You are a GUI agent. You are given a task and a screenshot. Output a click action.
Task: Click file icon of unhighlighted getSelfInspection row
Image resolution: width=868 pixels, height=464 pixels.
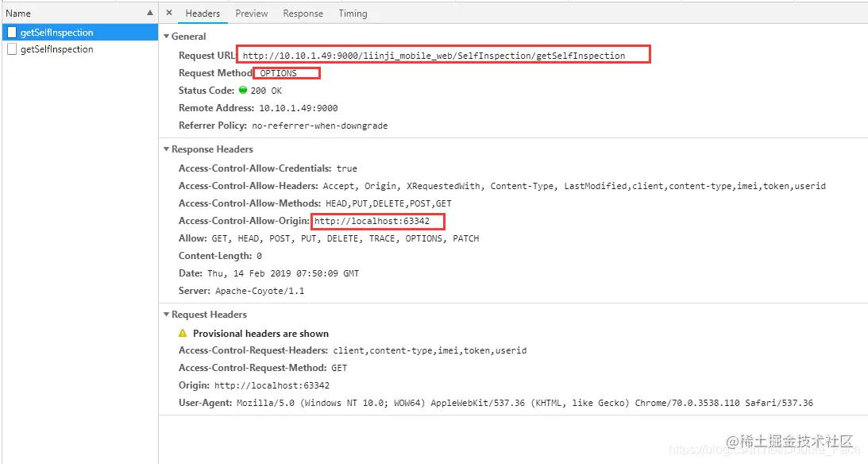coord(12,49)
